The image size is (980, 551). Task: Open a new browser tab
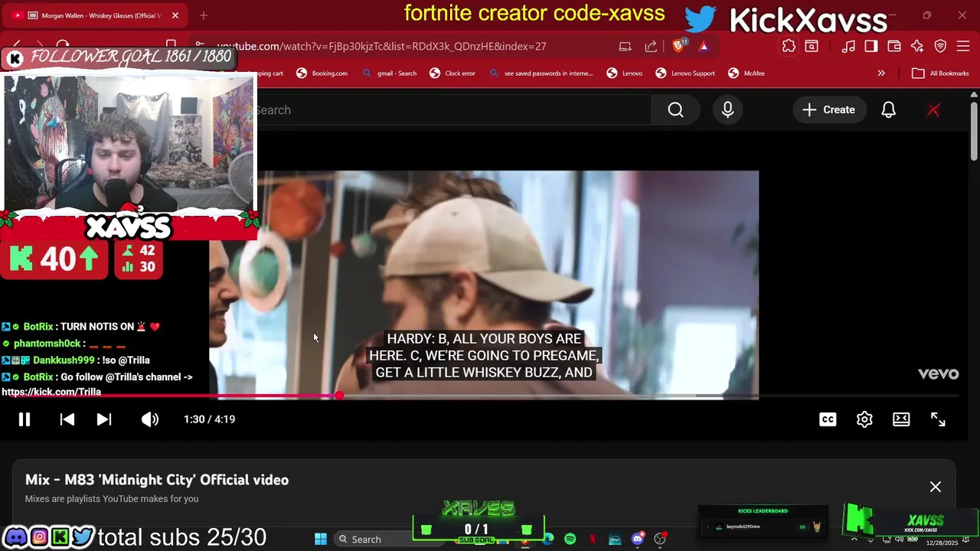204,15
